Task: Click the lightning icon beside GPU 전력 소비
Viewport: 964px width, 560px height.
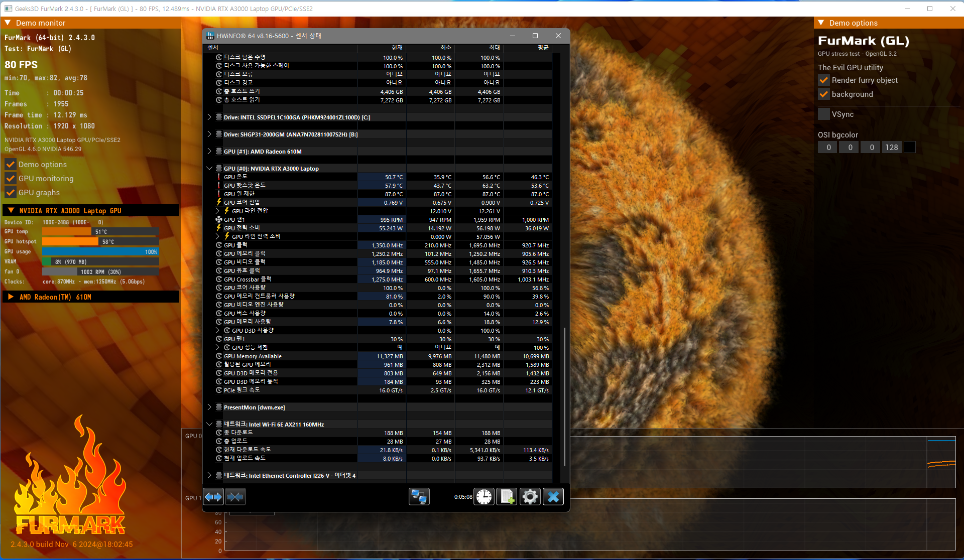Action: click(219, 228)
